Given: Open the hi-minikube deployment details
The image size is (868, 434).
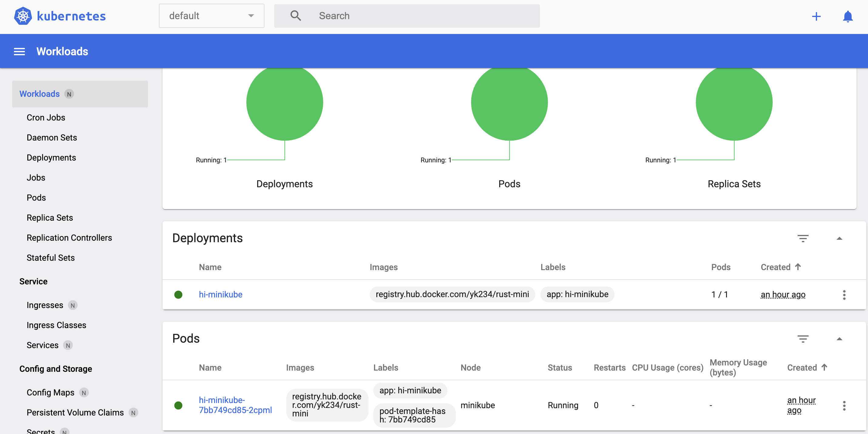Looking at the screenshot, I should [220, 294].
